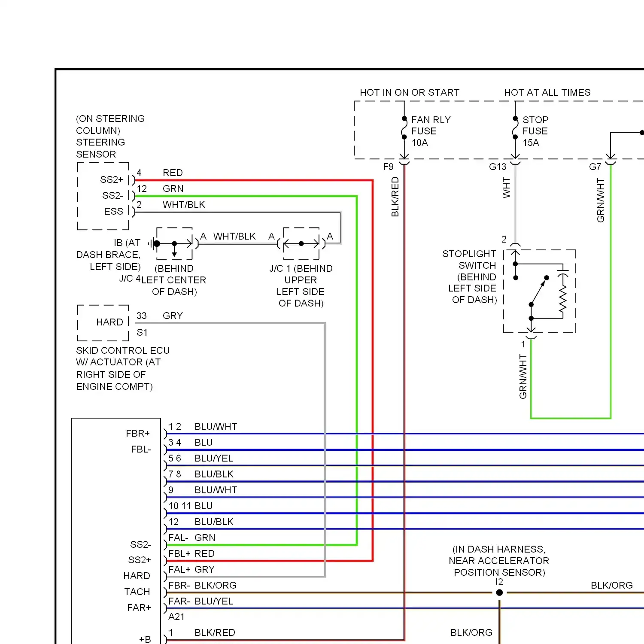Click the HOT IN ON OR START label
Viewport: 644px width, 644px height.
(x=410, y=92)
